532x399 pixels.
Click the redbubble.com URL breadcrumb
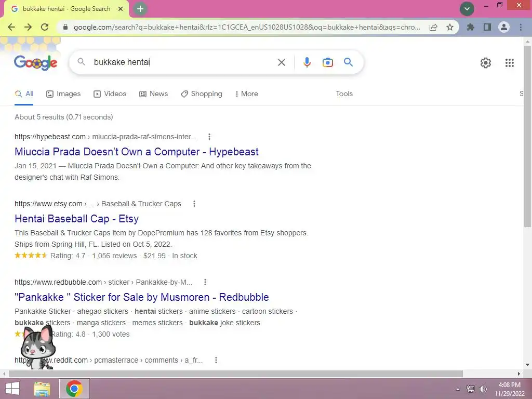tap(103, 282)
